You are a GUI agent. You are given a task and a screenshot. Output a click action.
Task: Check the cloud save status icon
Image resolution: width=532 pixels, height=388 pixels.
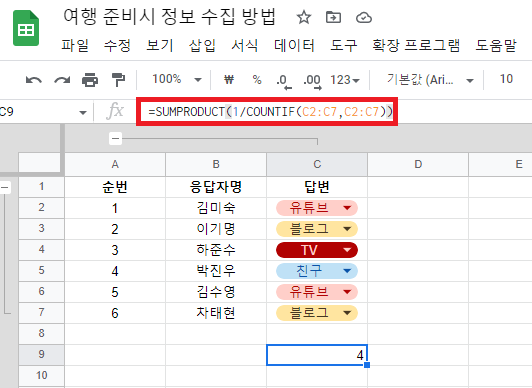(x=364, y=17)
